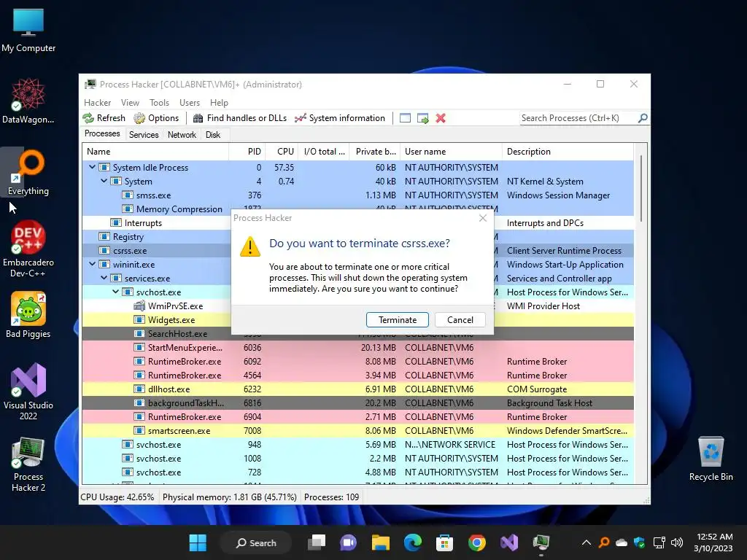
Task: Open the Help menu
Action: (219, 102)
